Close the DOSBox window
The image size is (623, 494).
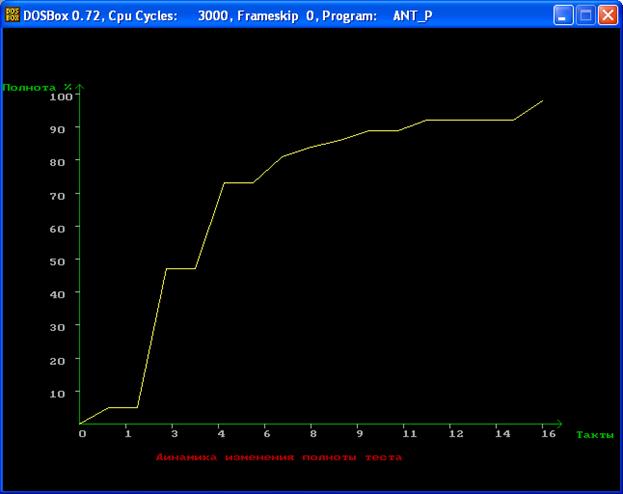[607, 15]
